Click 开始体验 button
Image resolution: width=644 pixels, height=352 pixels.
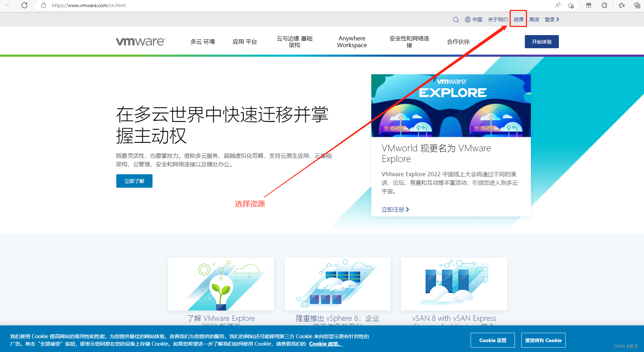click(x=542, y=41)
